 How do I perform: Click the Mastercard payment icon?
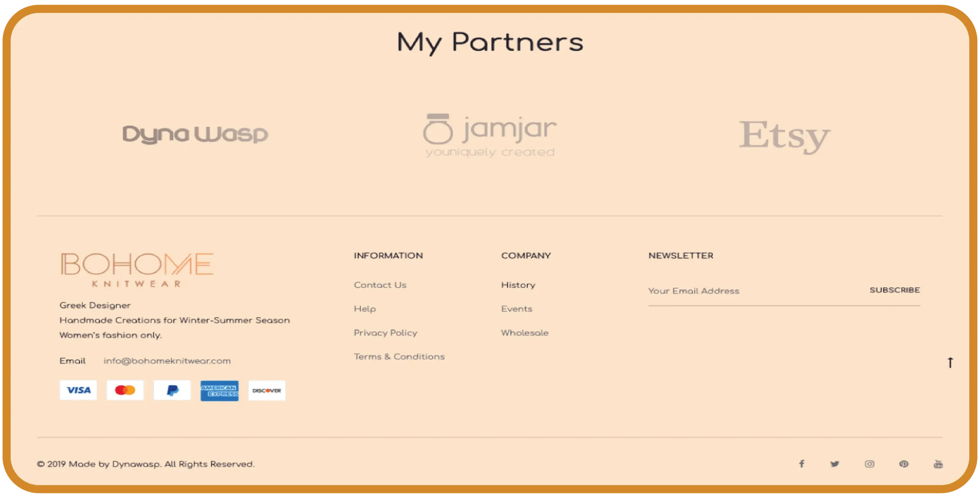click(x=125, y=390)
